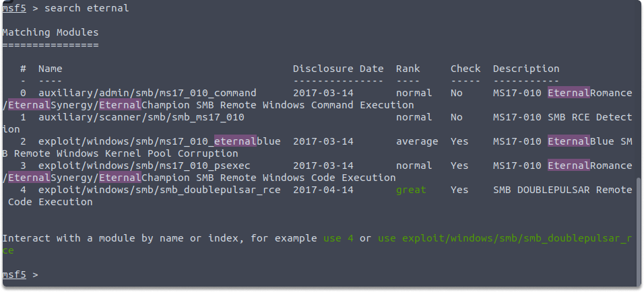Click the "Disclosure Date" column header

click(x=338, y=69)
